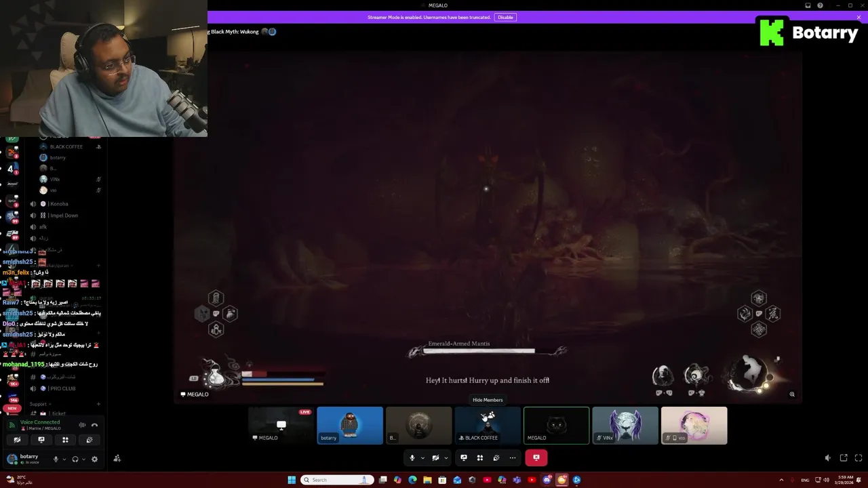Click the red disconnect call button
Image resolution: width=868 pixels, height=488 pixels.
(536, 457)
